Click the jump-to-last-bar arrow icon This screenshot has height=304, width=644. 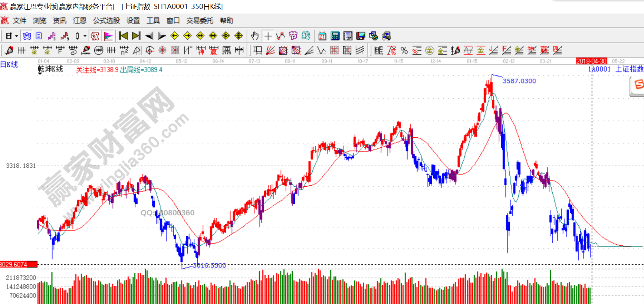tap(136, 36)
